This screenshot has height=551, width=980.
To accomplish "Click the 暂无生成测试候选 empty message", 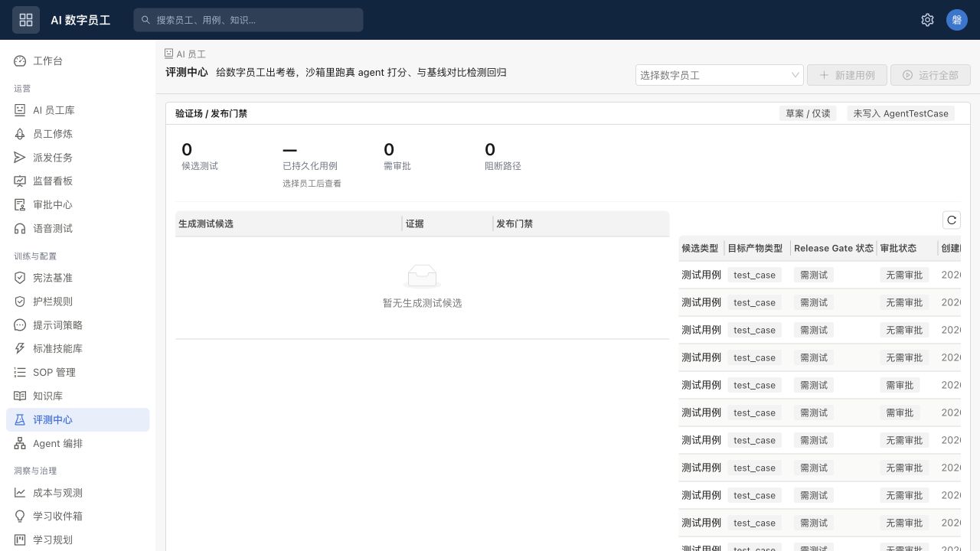I will pyautogui.click(x=423, y=303).
